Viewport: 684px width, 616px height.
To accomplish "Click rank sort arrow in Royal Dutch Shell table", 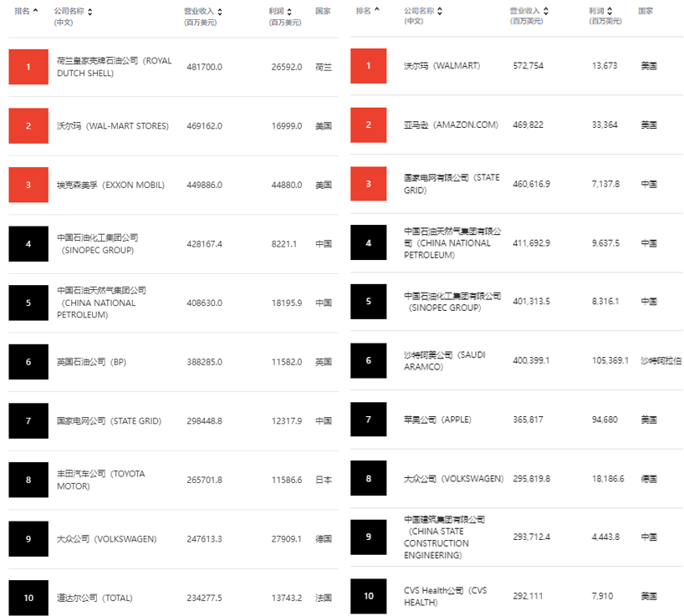I will (35, 12).
